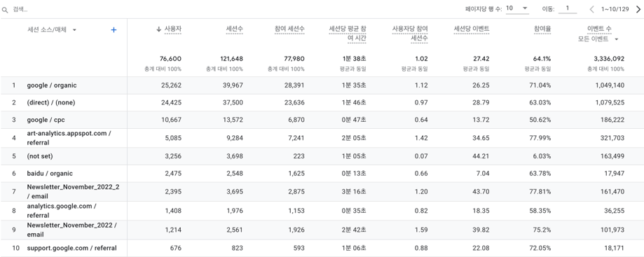Open the 세션 소스/매체 dimension dropdown

74,29
